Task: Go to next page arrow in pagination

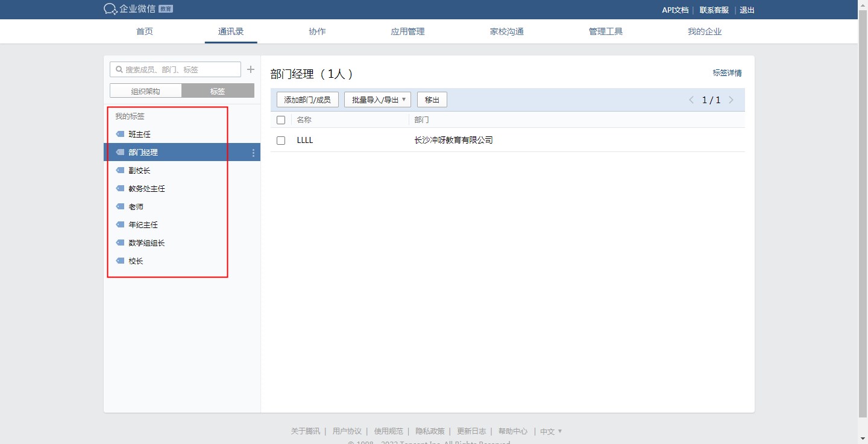Action: click(x=731, y=100)
